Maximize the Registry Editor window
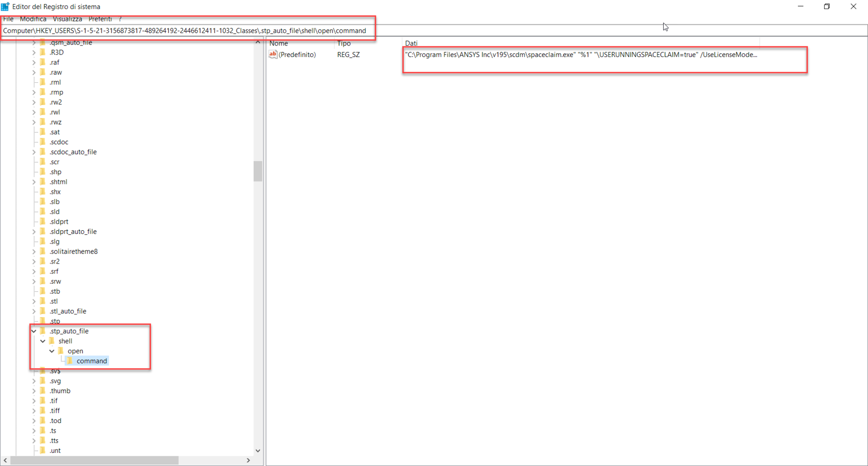The image size is (868, 466). (x=827, y=7)
